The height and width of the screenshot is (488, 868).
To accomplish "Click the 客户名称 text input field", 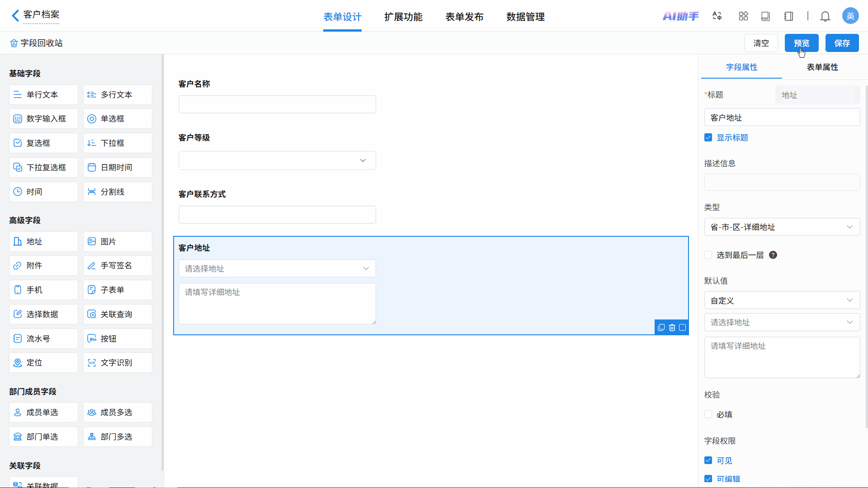I will tap(277, 104).
